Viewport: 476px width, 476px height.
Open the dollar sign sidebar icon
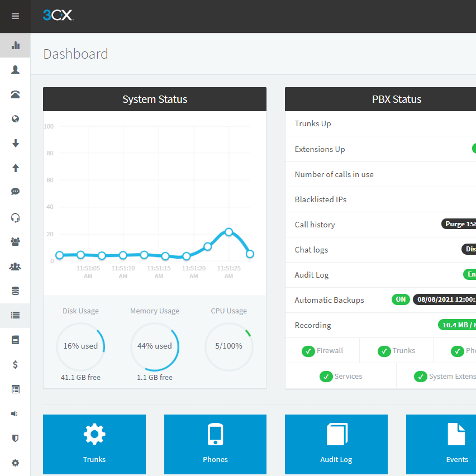coord(15,364)
